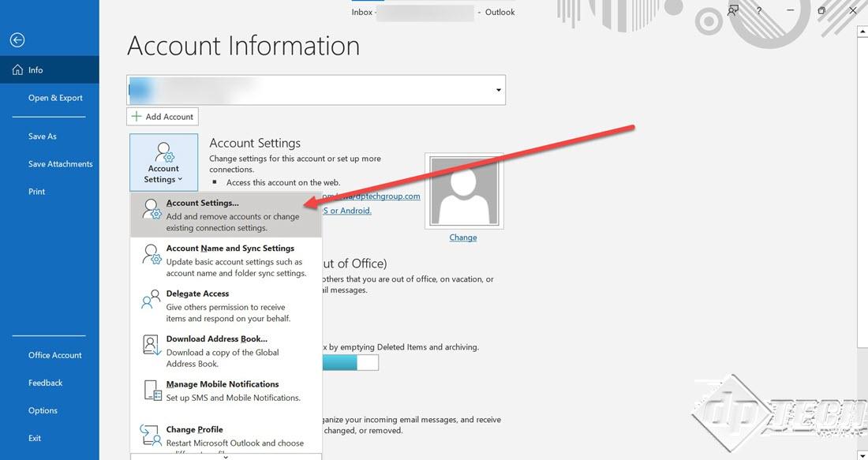Viewport: 868px width, 460px height.
Task: Click the Download Address Book icon
Action: click(x=152, y=345)
